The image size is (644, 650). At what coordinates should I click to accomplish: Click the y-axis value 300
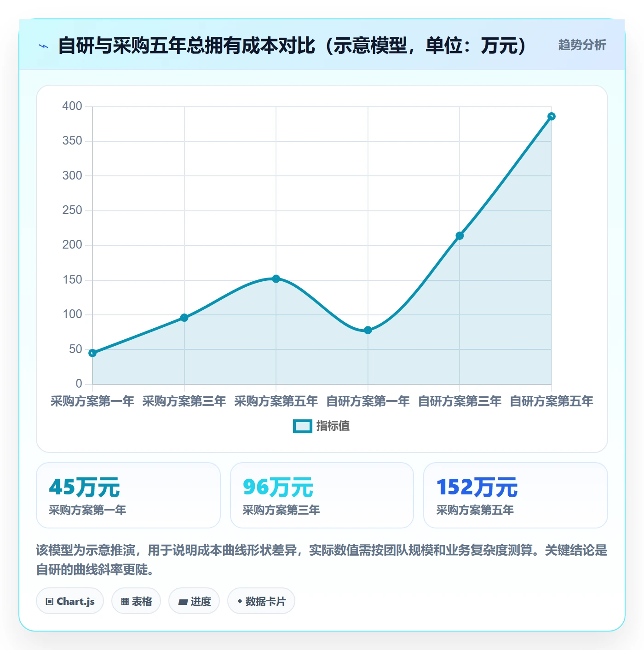pyautogui.click(x=72, y=176)
